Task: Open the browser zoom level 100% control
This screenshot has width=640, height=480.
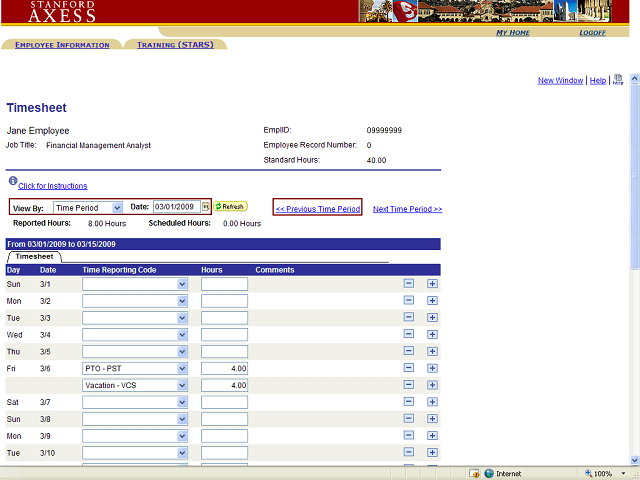Action: pos(607,473)
